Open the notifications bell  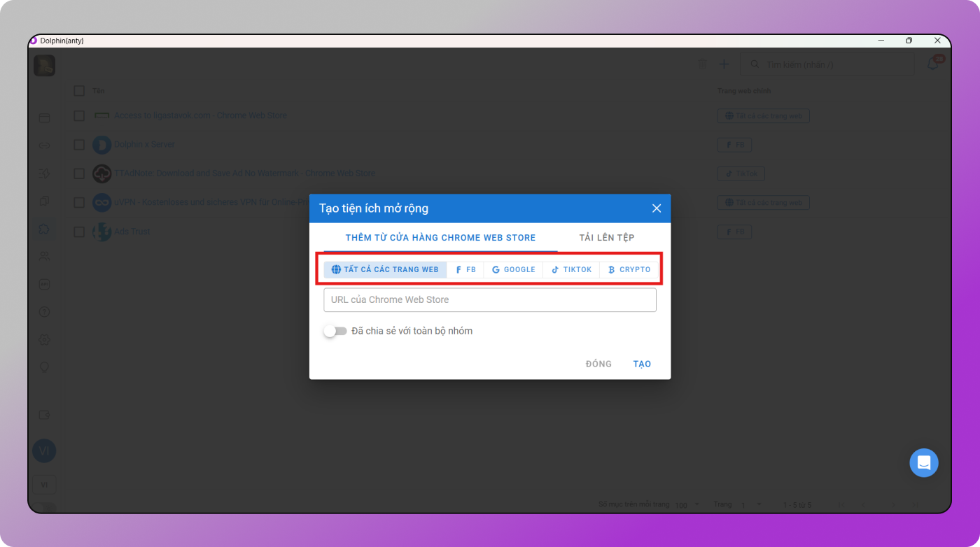(x=933, y=64)
